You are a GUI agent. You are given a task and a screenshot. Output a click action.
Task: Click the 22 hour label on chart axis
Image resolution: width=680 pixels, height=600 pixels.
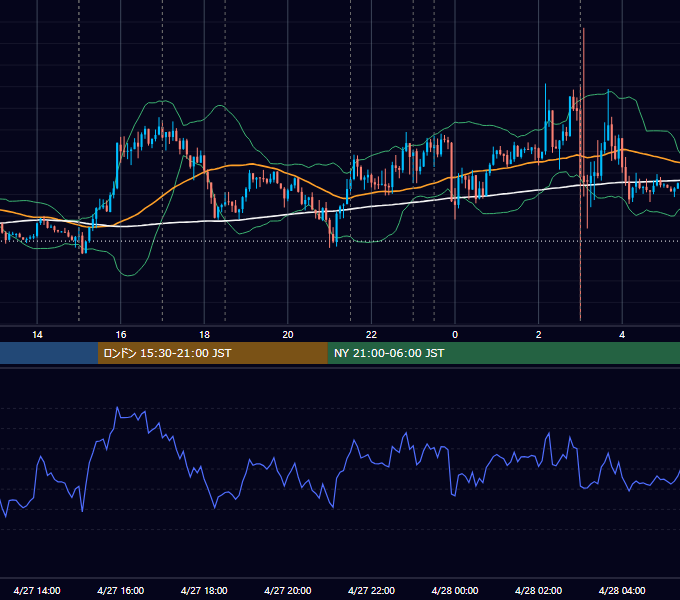[371, 335]
